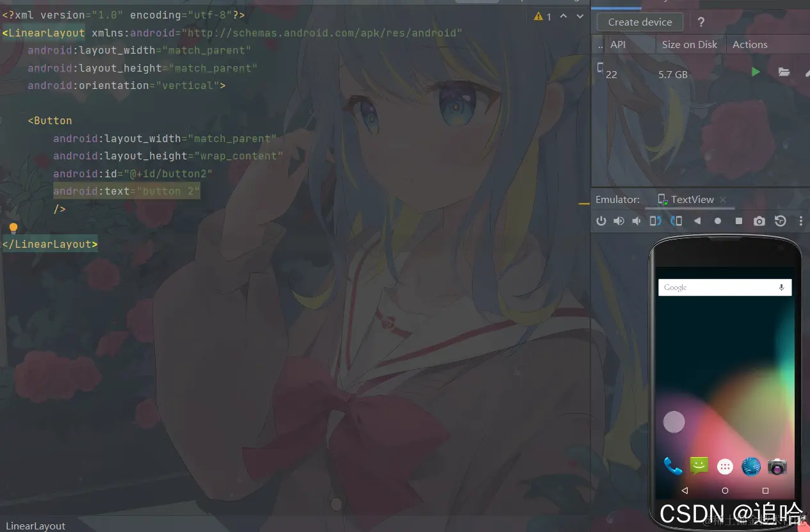Take a screenshot with the camera icon
Screen dimensions: 810x532
[x=759, y=221]
